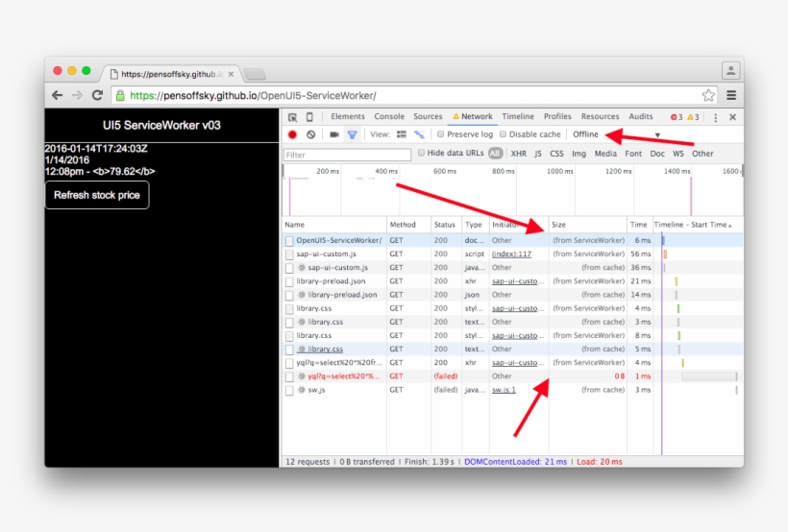The height and width of the screenshot is (532, 788).
Task: Open Chrome hamburger menu
Action: tap(731, 95)
